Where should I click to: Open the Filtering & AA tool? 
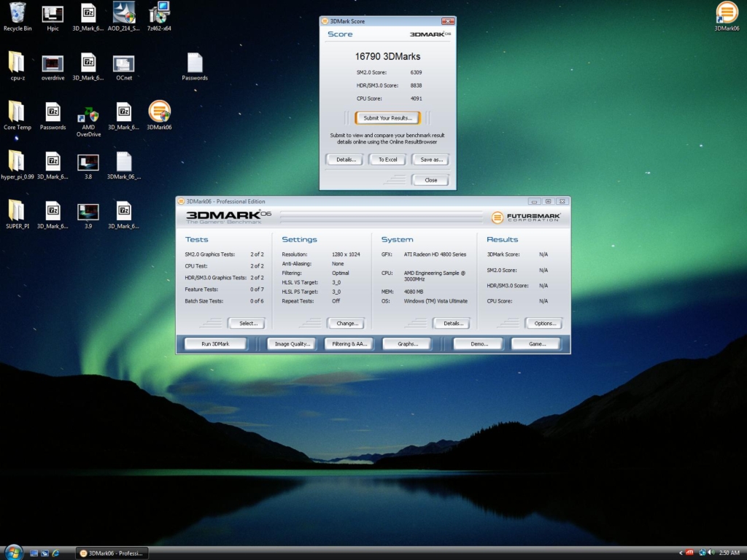point(349,344)
